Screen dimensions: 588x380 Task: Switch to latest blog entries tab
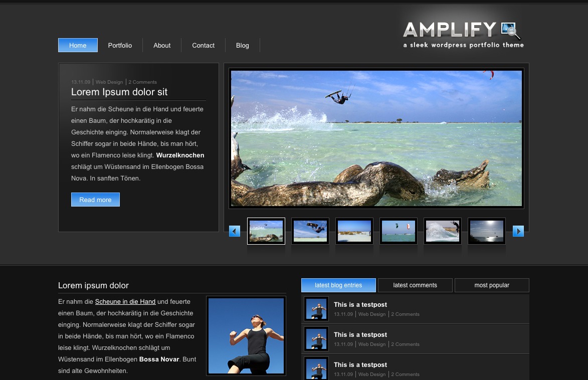point(338,285)
